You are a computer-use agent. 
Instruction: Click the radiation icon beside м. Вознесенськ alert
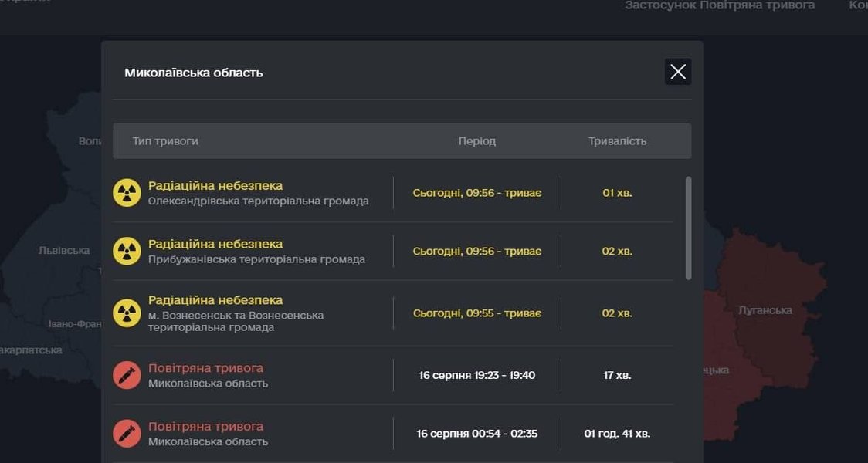[127, 313]
